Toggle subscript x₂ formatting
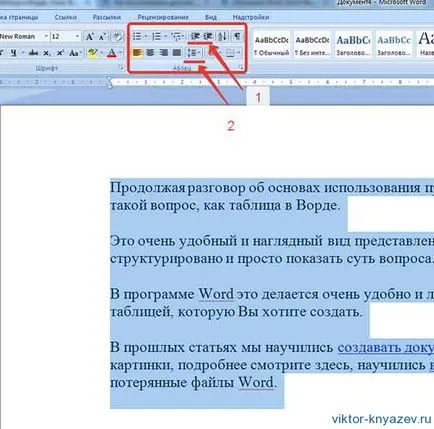The image size is (434, 429). (x=47, y=53)
